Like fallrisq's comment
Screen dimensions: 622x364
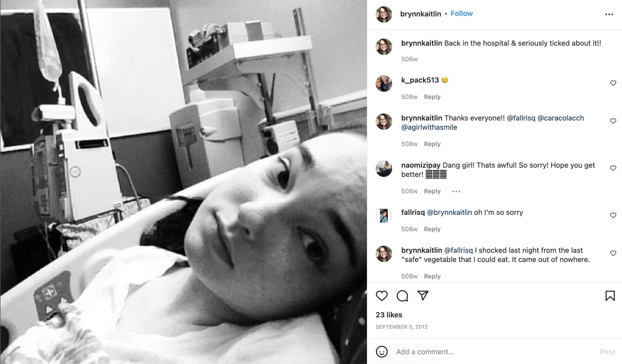[x=613, y=215]
